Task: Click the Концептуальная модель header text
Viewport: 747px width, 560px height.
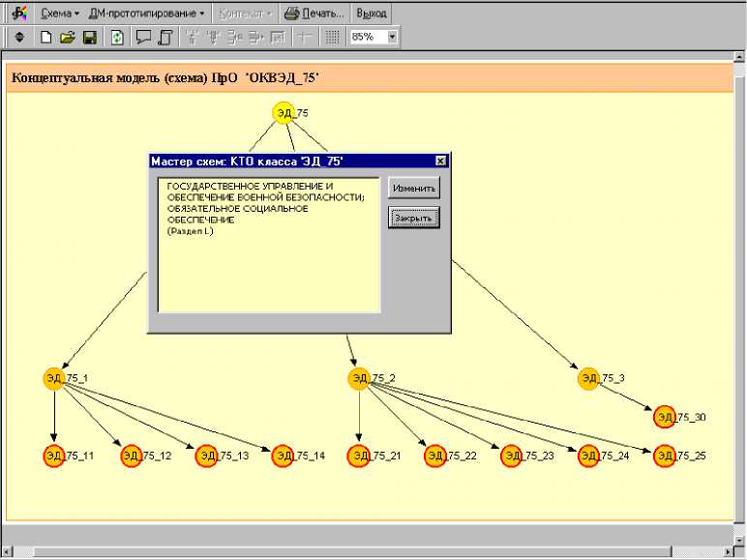Action: [164, 77]
